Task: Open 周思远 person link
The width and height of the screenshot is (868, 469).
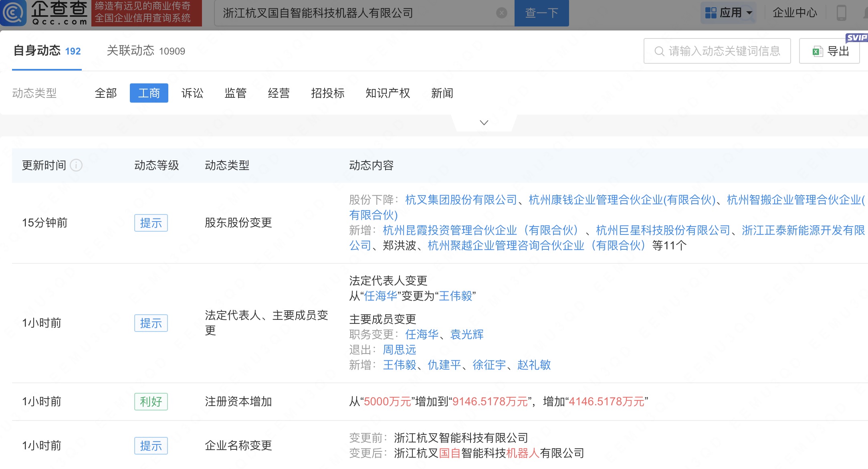Action: tap(400, 350)
